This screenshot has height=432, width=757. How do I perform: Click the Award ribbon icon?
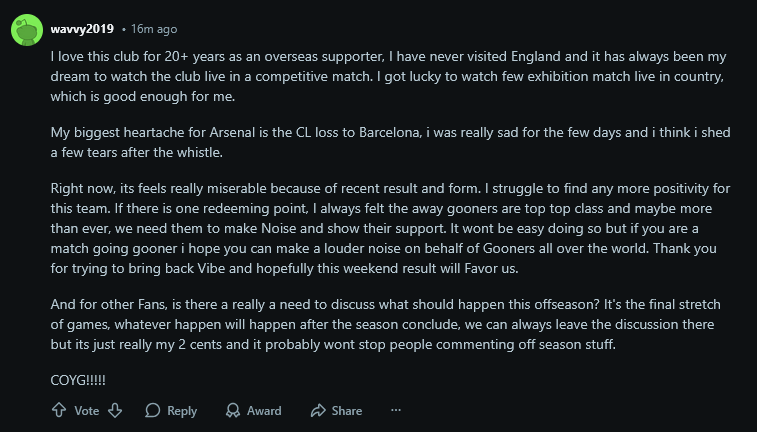(x=233, y=410)
